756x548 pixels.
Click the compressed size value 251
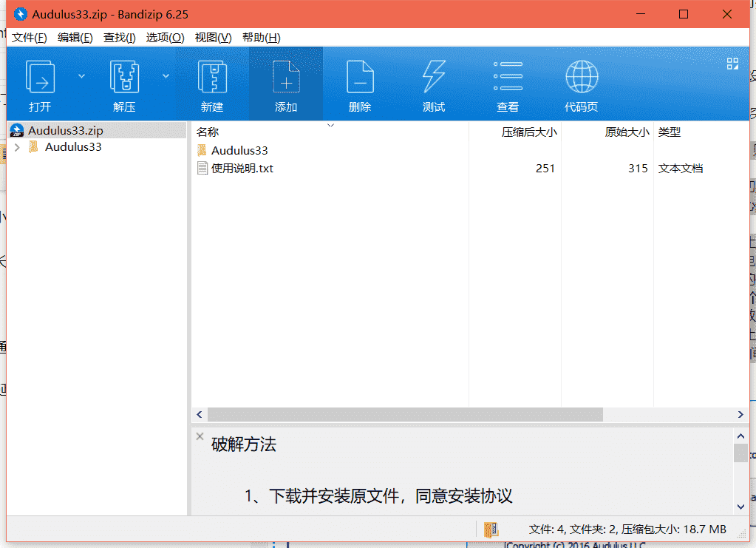(545, 169)
